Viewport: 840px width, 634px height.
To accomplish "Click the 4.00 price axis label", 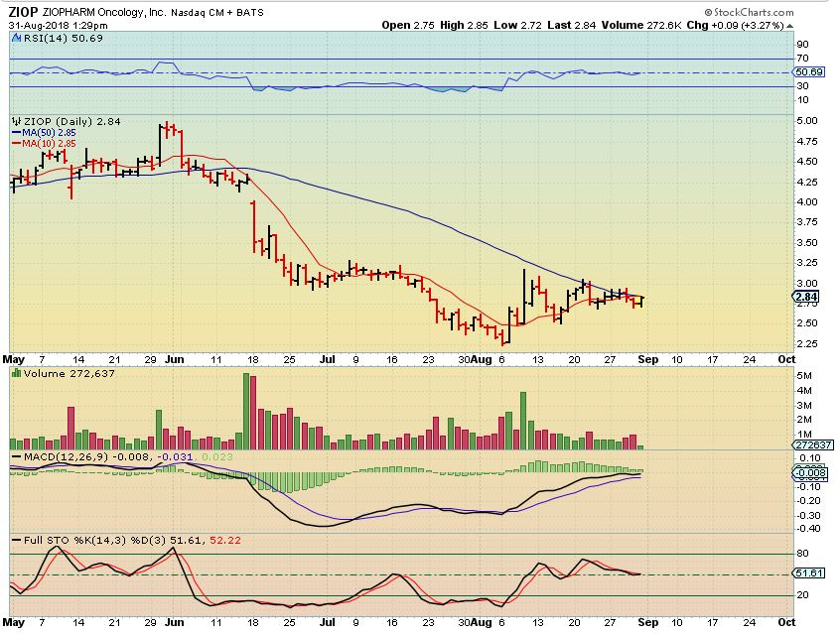I will click(x=807, y=201).
